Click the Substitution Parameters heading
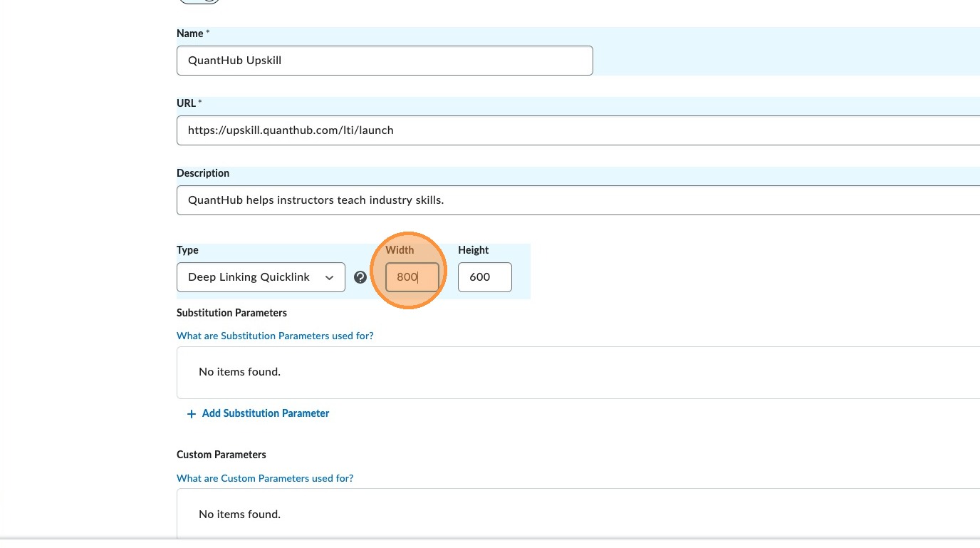Screen dimensions: 980x548 (x=231, y=313)
